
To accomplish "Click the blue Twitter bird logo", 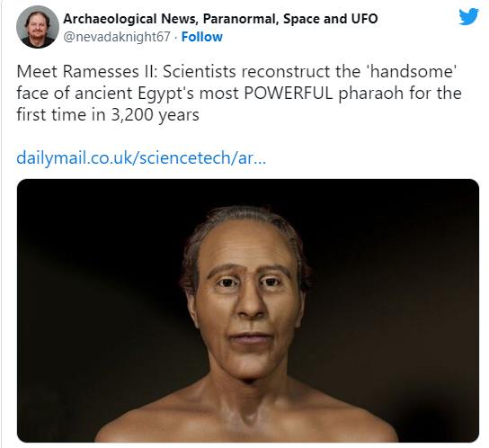I will (468, 16).
